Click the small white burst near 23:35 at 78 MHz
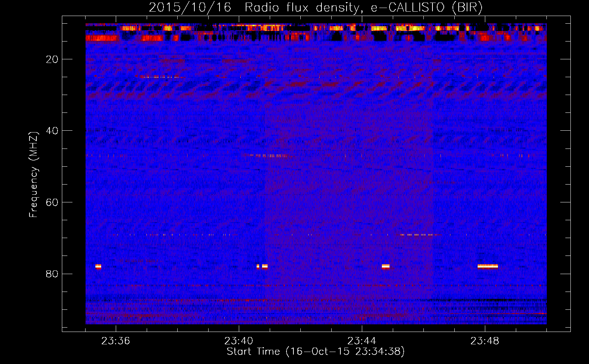Viewport: 589px width, 364px height. 98,266
